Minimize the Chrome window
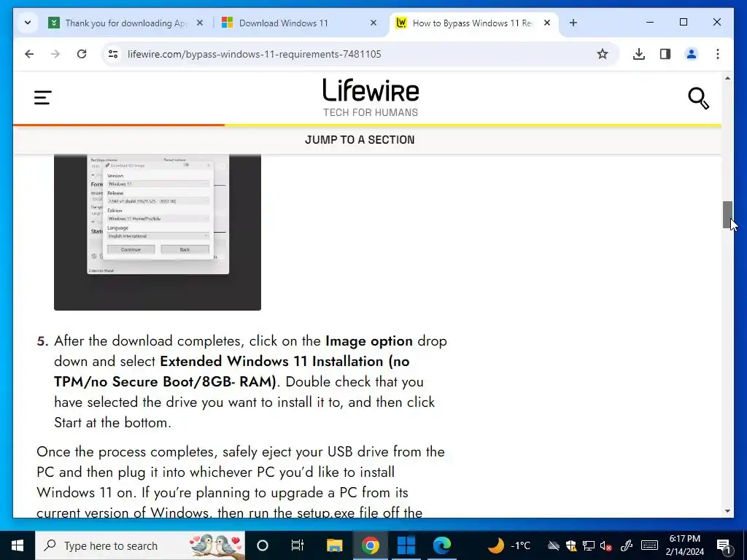This screenshot has height=560, width=747. click(650, 22)
